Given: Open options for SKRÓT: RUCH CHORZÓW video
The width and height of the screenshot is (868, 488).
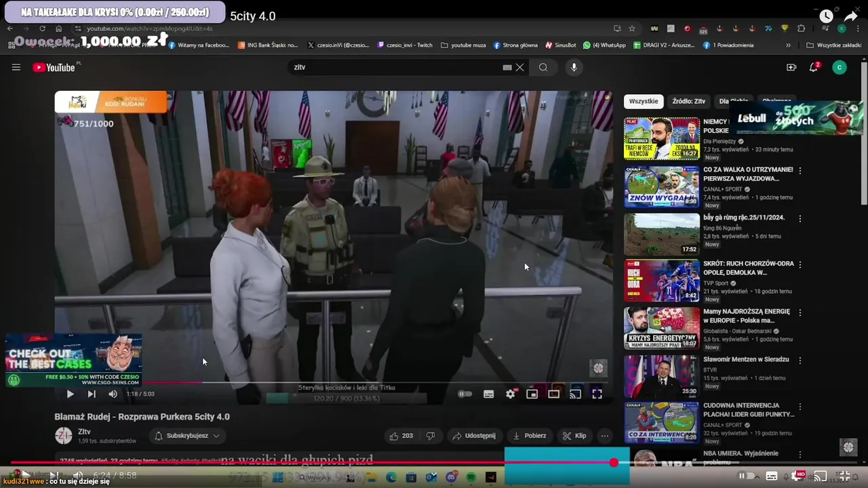Looking at the screenshot, I should point(800,265).
